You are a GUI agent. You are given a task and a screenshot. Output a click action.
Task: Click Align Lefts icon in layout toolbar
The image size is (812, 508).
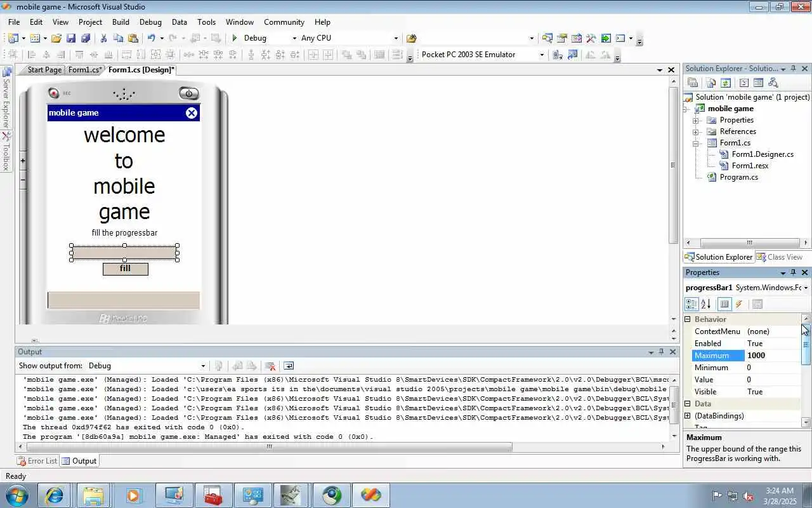31,55
